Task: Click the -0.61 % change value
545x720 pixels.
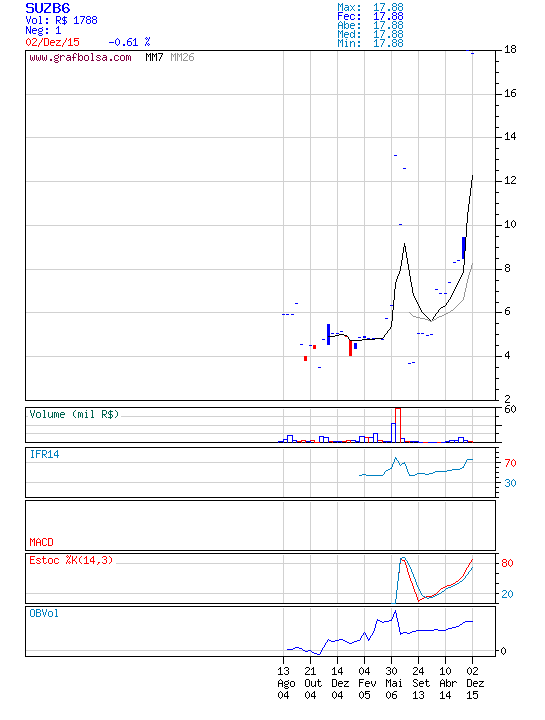Action: pyautogui.click(x=129, y=42)
